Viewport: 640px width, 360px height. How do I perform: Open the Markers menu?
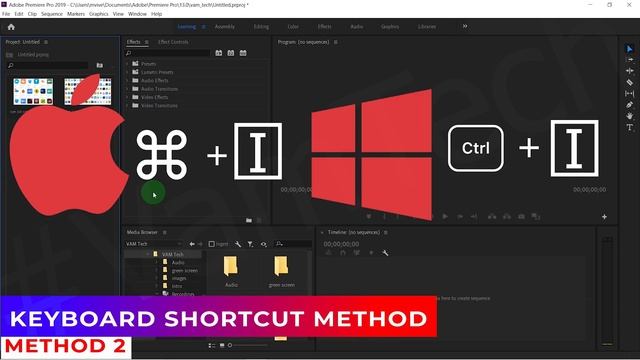(76, 14)
